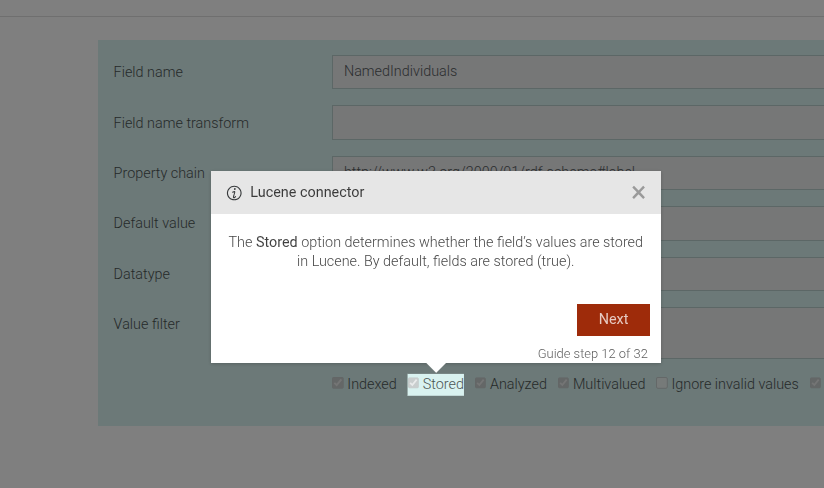This screenshot has width=824, height=488.
Task: Disable the Multivalued checkbox
Action: click(564, 384)
